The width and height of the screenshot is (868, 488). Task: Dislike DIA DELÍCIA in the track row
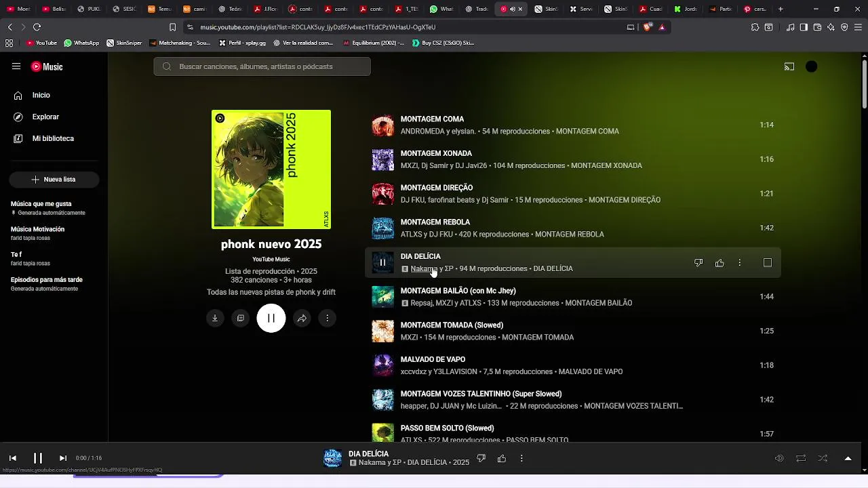698,263
